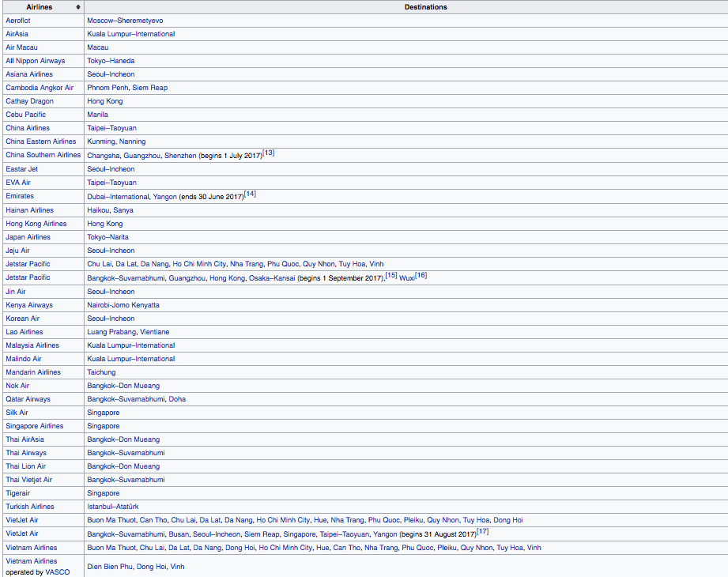Viewport: 728px width, 577px height.
Task: Open the Emirates airline link
Action: 20,196
